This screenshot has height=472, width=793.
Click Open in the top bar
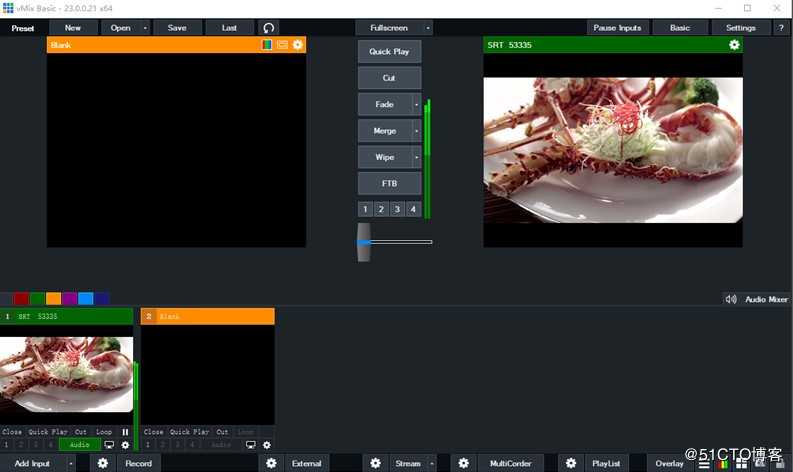[120, 28]
